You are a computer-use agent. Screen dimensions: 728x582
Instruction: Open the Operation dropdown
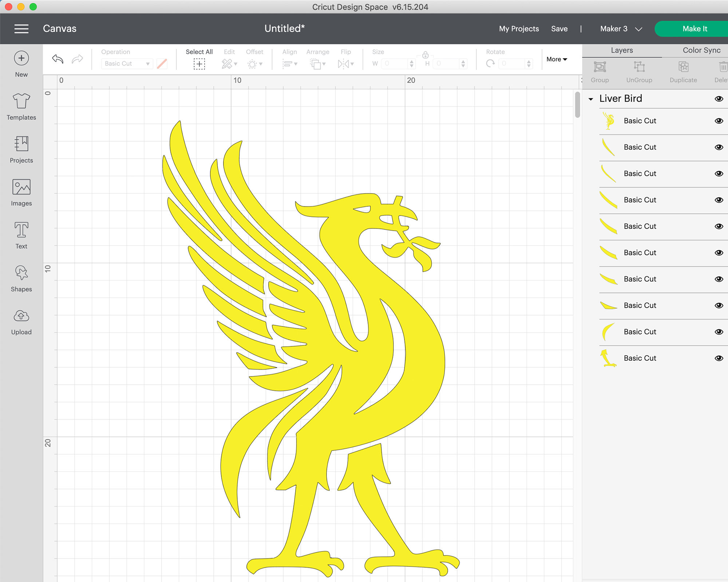point(126,63)
